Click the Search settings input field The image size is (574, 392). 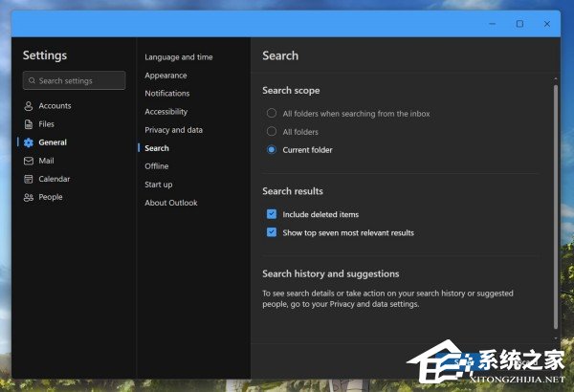74,80
